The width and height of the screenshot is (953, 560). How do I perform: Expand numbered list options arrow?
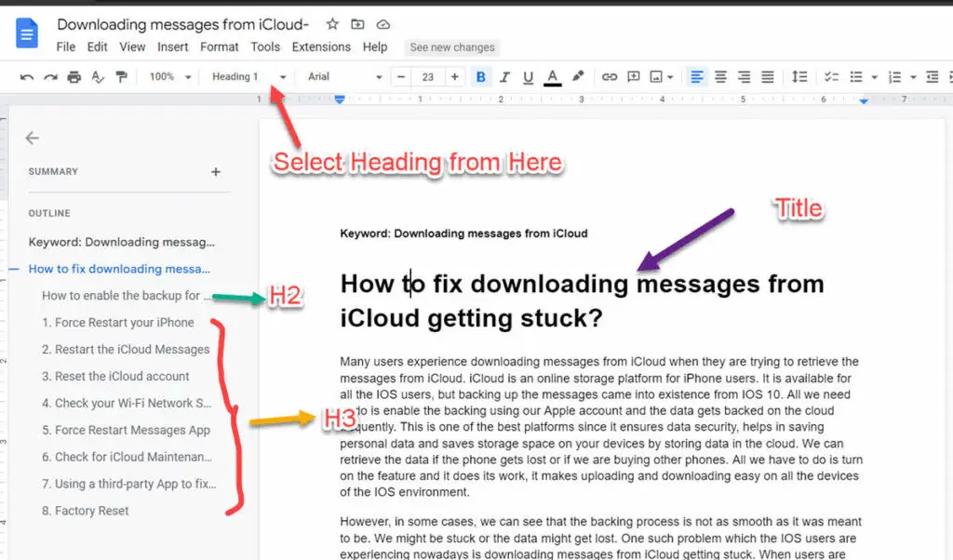tap(913, 77)
